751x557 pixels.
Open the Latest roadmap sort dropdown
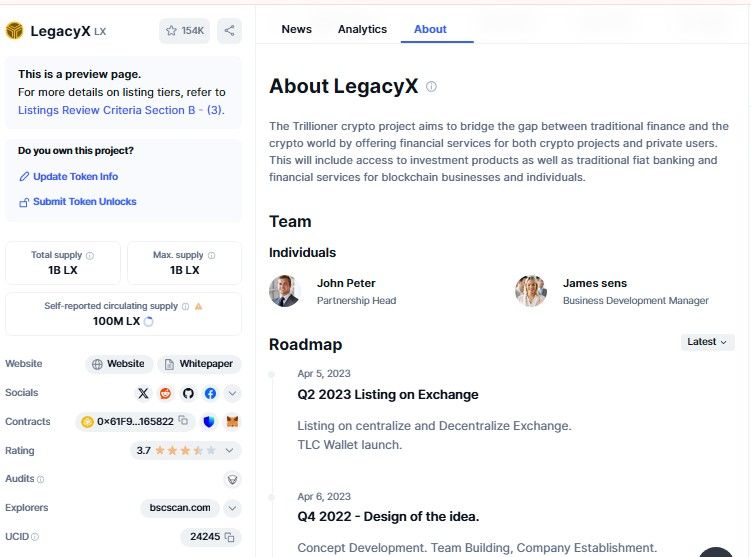pyautogui.click(x=707, y=342)
